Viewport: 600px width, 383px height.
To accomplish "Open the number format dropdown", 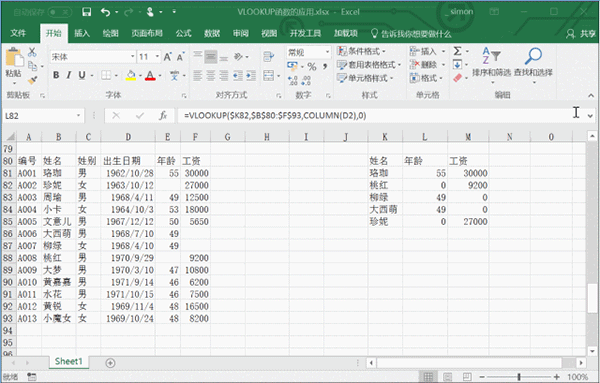I will tap(328, 52).
